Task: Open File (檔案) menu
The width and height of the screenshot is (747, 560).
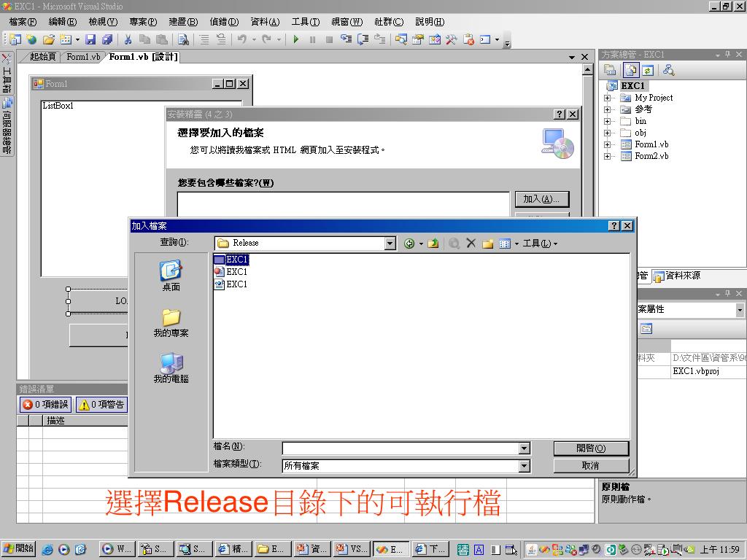Action: coord(23,22)
